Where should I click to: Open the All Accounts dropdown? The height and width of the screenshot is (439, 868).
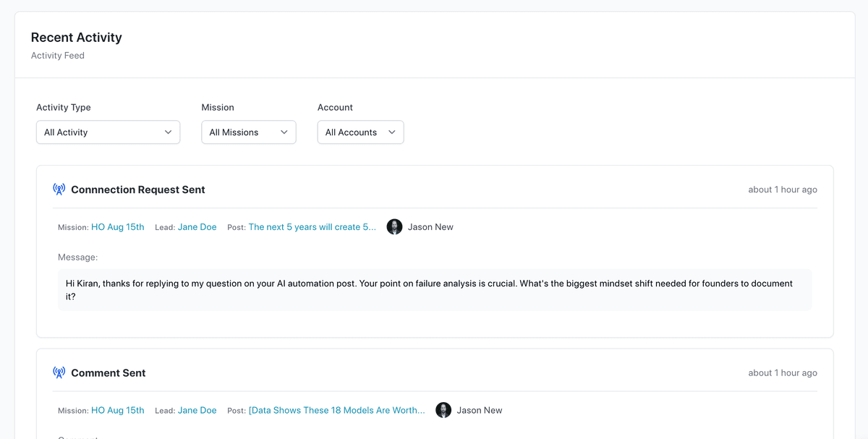[360, 132]
